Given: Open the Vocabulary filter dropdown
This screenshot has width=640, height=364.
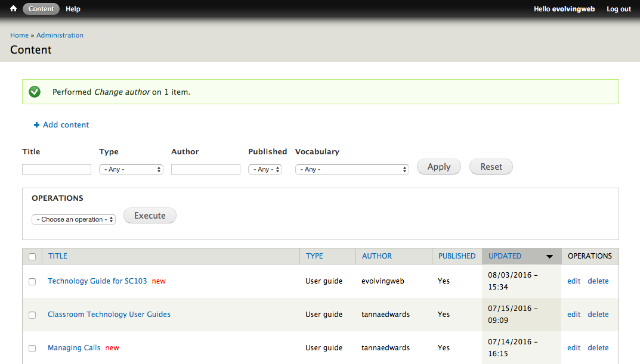Looking at the screenshot, I should pos(351,170).
